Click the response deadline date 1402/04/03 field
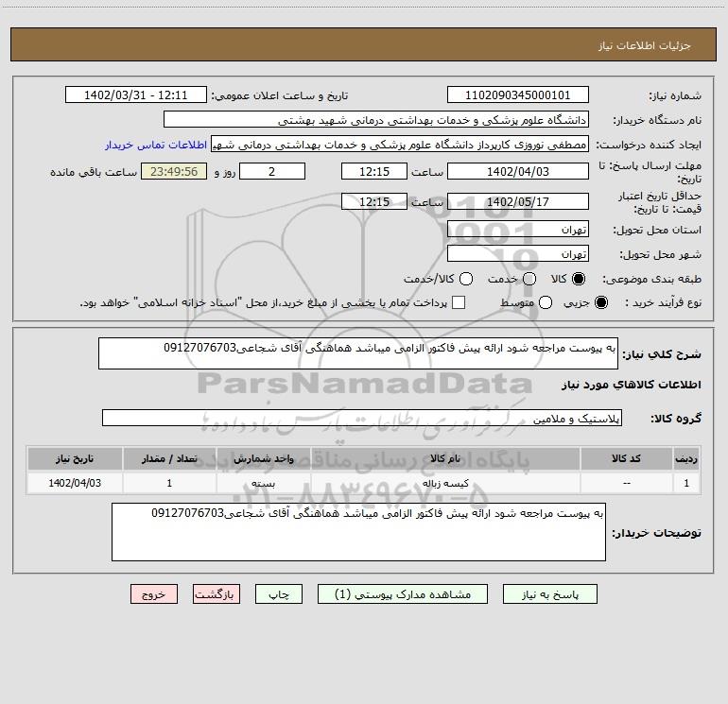 [518, 171]
